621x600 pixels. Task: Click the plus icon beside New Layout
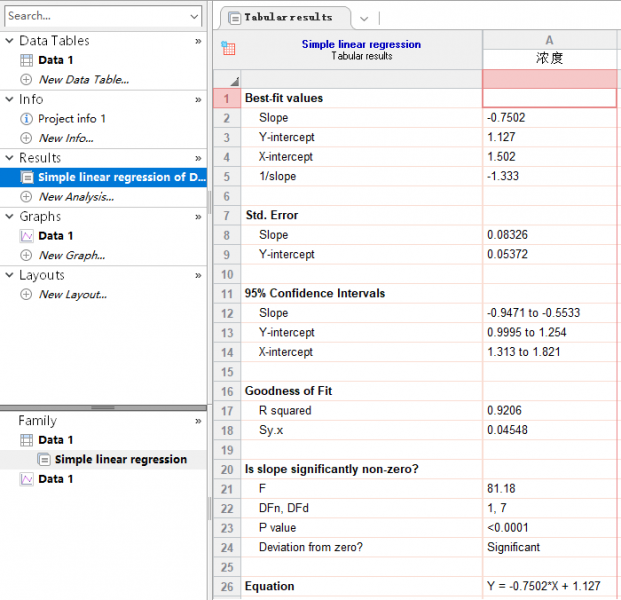[x=26, y=295]
